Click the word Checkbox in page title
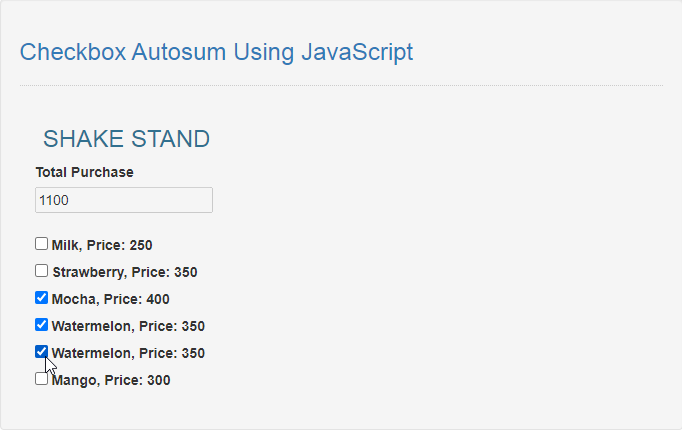Viewport: 682px width, 430px height. pyautogui.click(x=73, y=52)
